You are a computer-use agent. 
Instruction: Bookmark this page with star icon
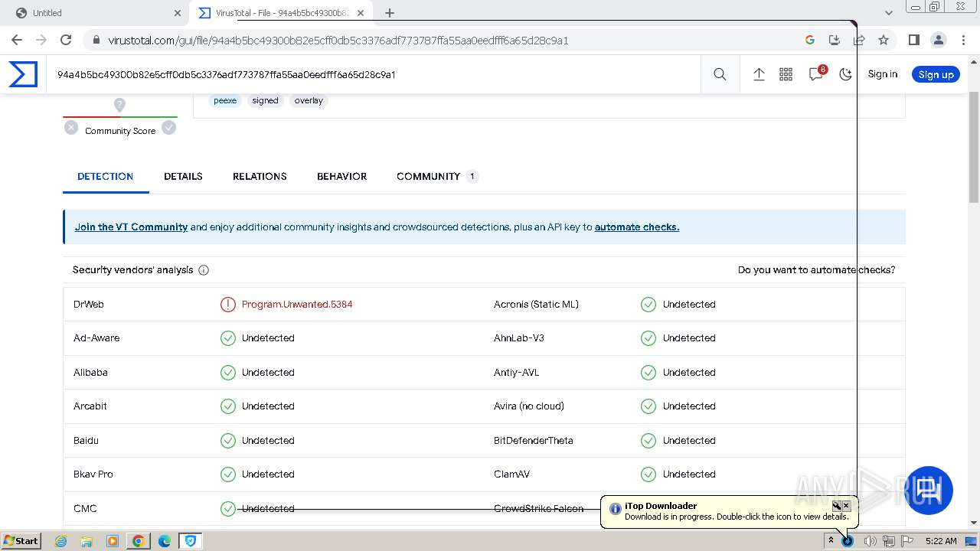pos(884,40)
